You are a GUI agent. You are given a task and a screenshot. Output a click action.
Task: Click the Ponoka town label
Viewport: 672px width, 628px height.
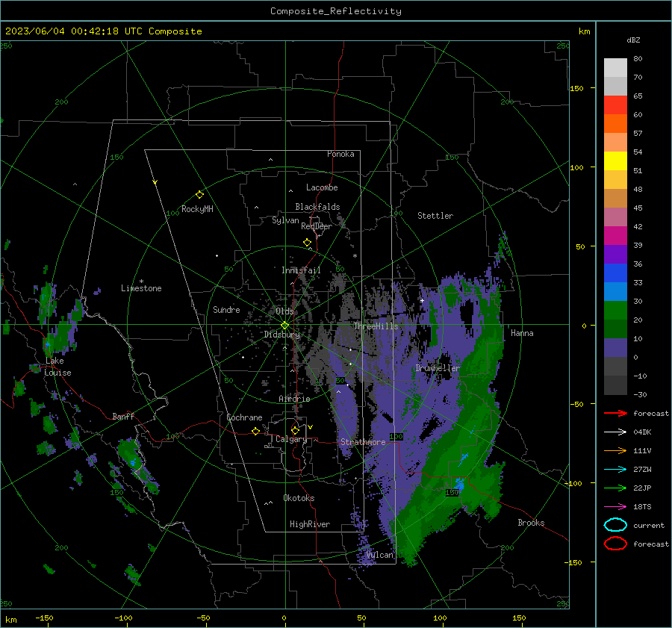pos(340,155)
